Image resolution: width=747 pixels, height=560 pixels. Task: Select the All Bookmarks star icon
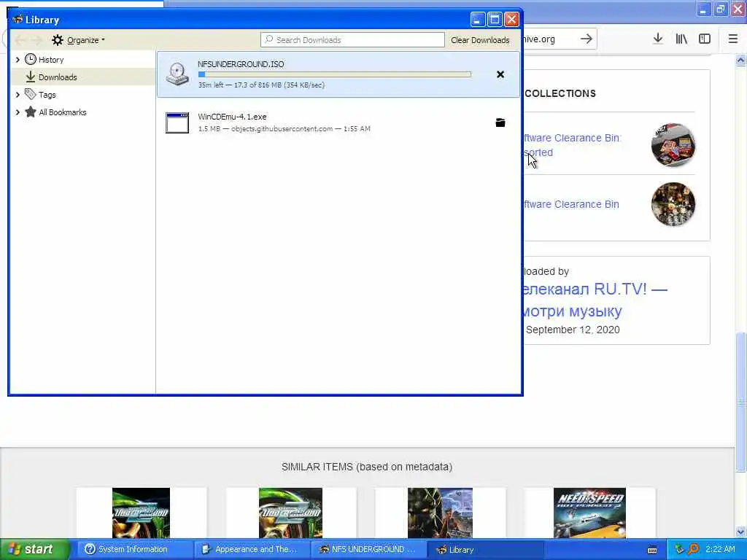tap(31, 112)
